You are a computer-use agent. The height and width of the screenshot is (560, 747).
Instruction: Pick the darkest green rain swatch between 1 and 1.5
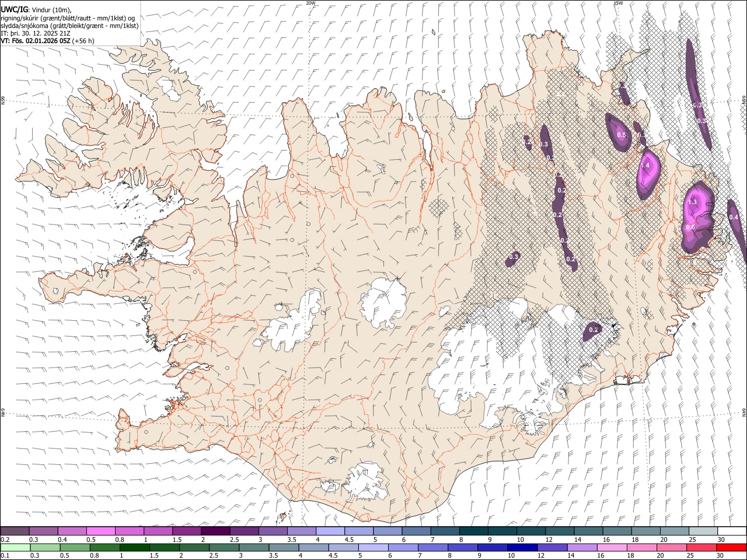[x=134, y=547]
